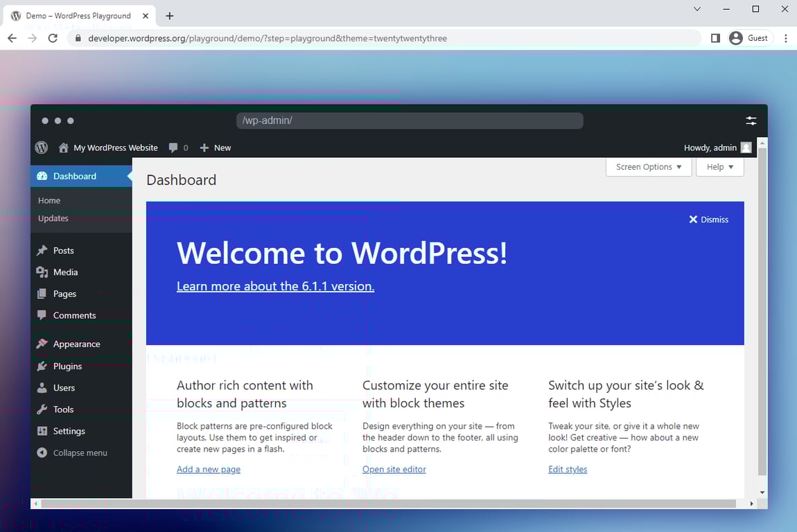Dismiss the Welcome to WordPress banner
Screen dimensions: 797x532
coord(708,219)
